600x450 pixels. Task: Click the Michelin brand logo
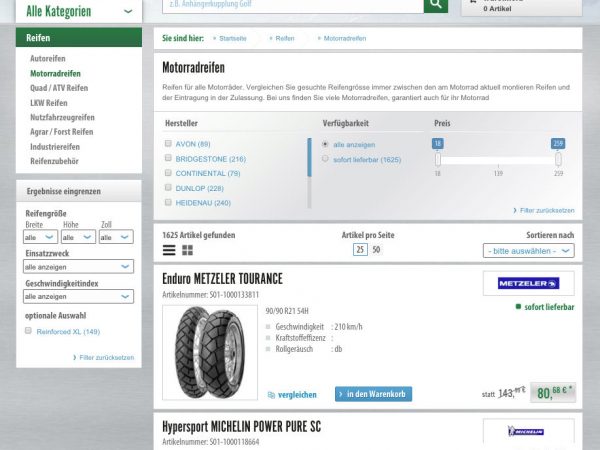pos(528,432)
